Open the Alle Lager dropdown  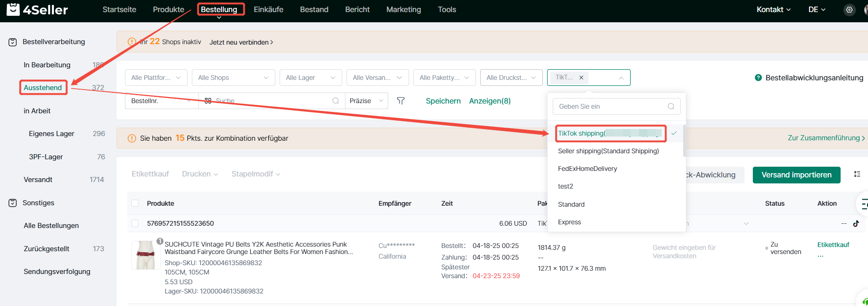click(311, 78)
